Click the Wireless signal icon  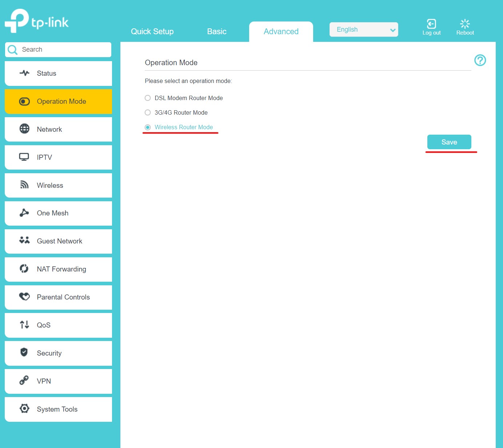coord(24,185)
